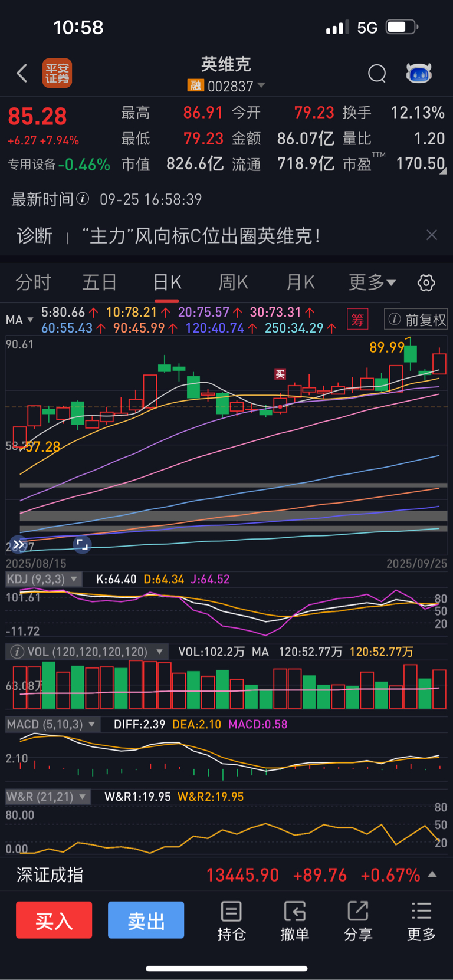Tap the MACD DIFF:2.39 reading

click(139, 724)
